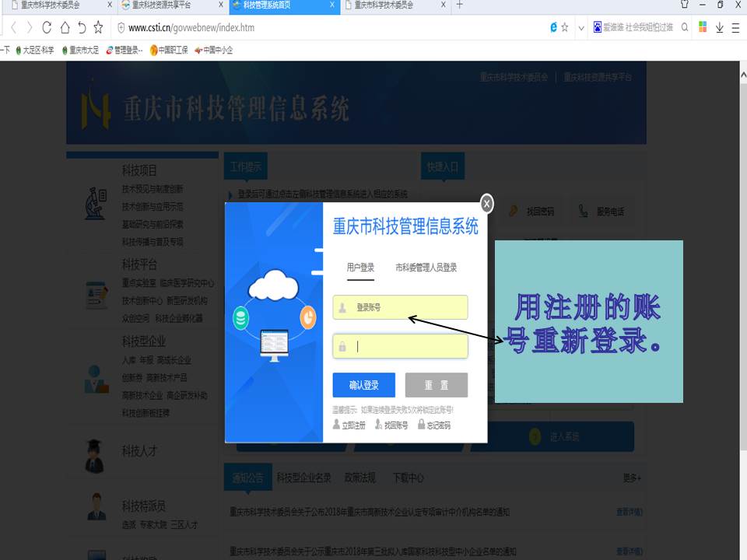Open 中国中小企 bookmark
This screenshot has width=747, height=560.
214,50
